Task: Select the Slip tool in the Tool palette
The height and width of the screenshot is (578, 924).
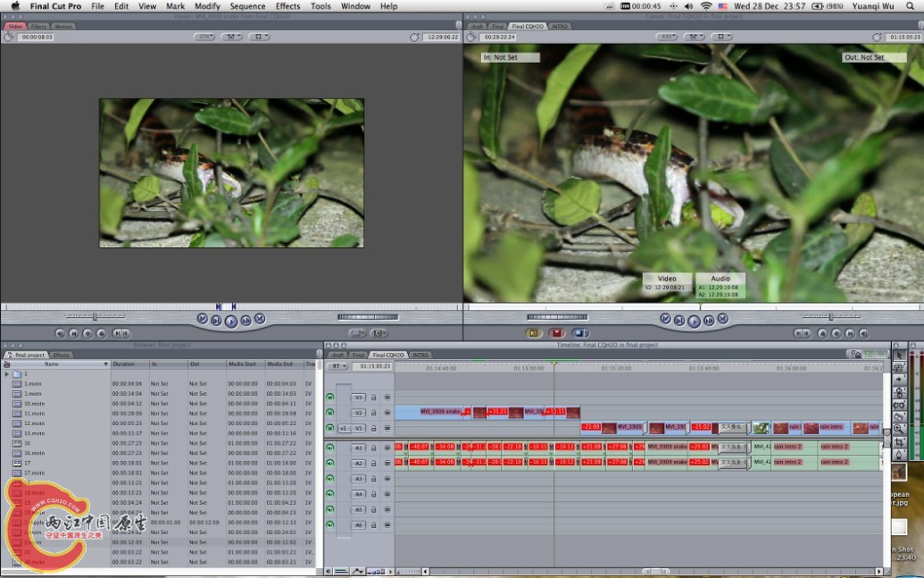Action: [x=899, y=405]
